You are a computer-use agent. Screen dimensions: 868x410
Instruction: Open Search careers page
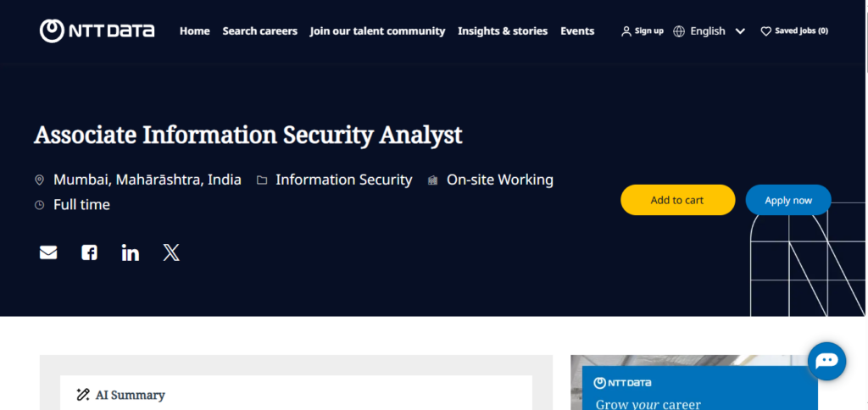[259, 31]
